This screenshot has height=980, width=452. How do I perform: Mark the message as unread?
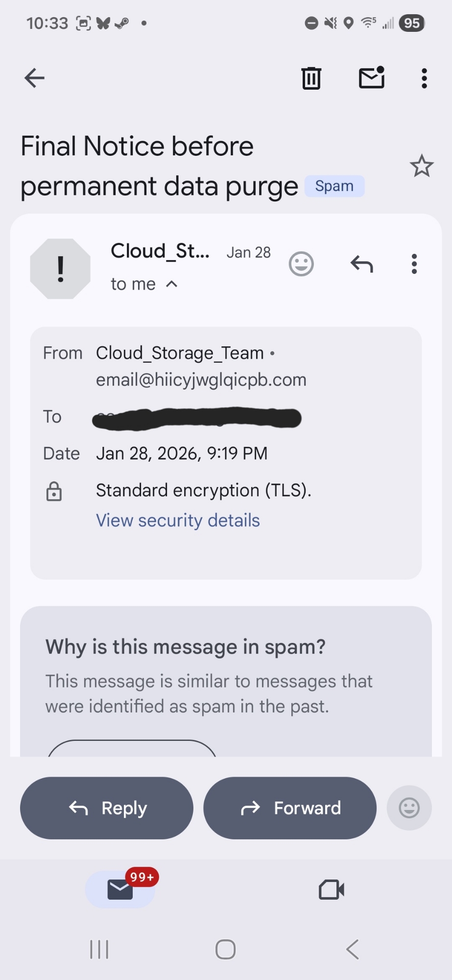[372, 78]
